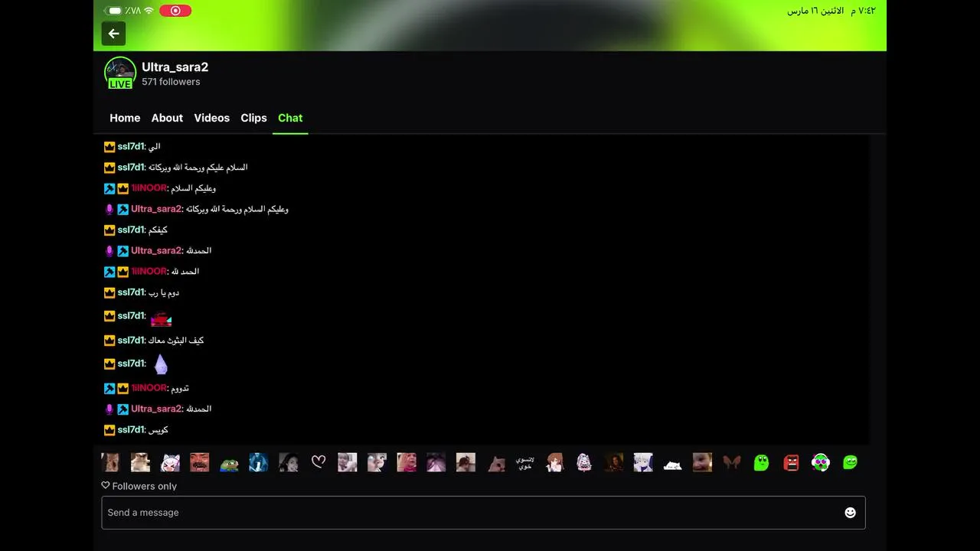Insert the white-haired cat-ear anime girl emote
The width and height of the screenshot is (980, 551).
pos(170,462)
